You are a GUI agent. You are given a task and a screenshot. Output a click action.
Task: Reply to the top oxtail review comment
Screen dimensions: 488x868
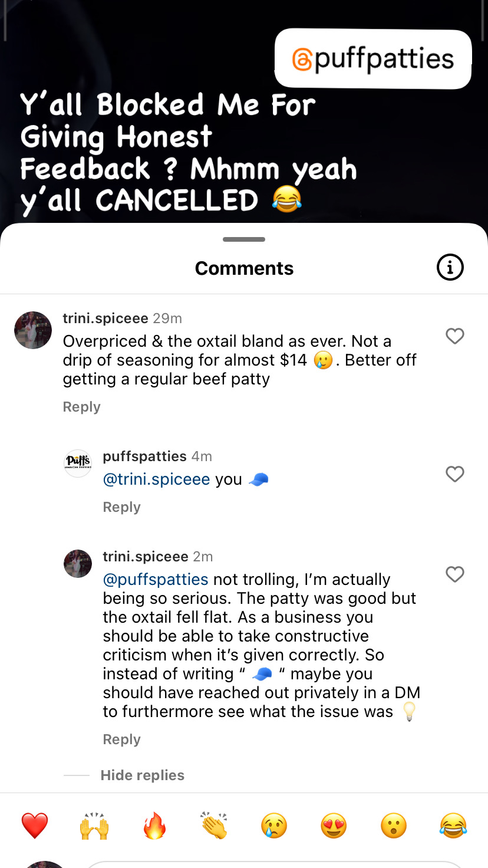[81, 407]
